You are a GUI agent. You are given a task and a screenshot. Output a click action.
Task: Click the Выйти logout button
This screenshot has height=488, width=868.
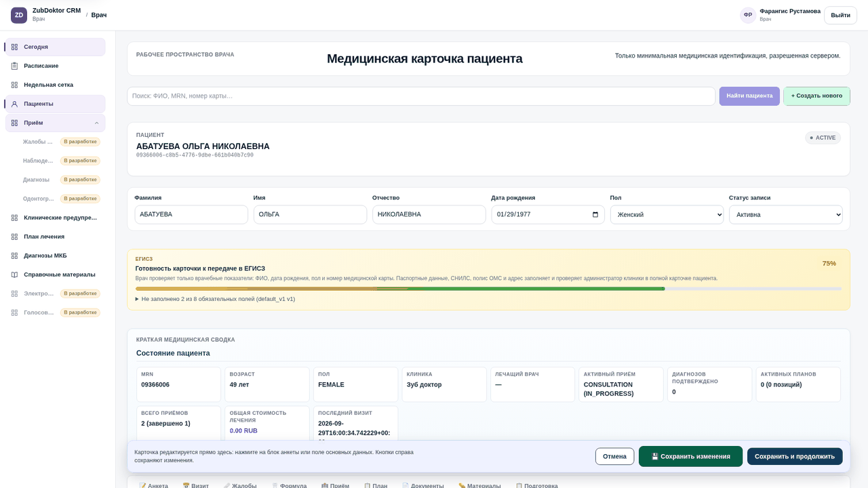point(840,15)
